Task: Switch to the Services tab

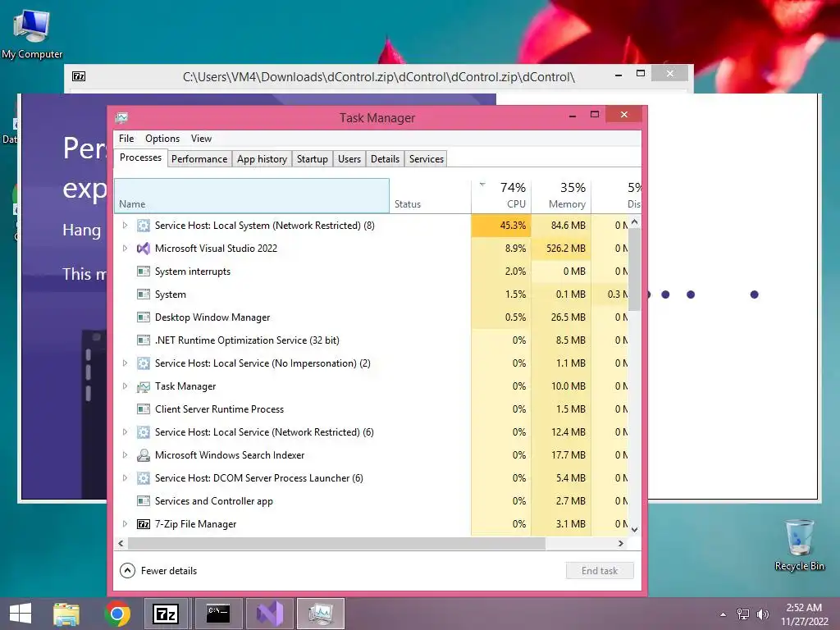Action: (427, 159)
